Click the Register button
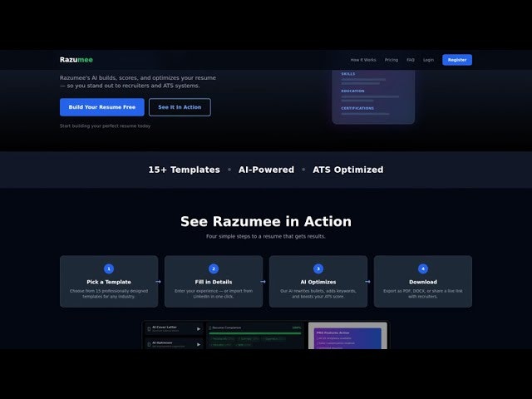532x399 pixels. coord(457,60)
